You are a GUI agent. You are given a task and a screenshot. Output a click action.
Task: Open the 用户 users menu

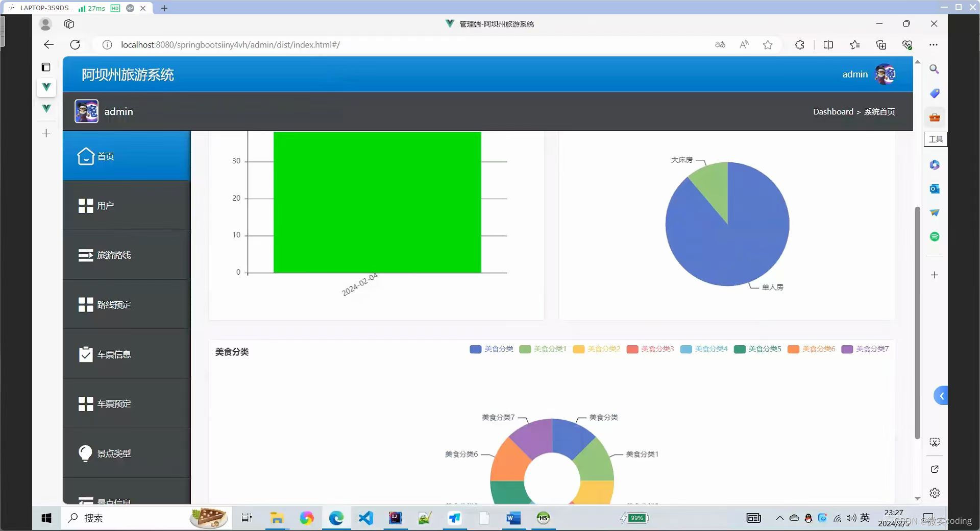(106, 206)
